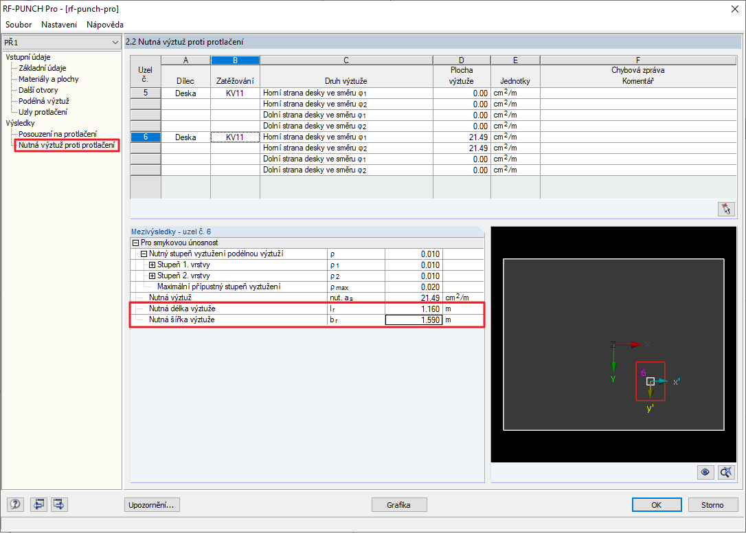Screen dimensions: 746x560
Task: Click Deska cell in node 6 row
Action: pyautogui.click(x=185, y=137)
